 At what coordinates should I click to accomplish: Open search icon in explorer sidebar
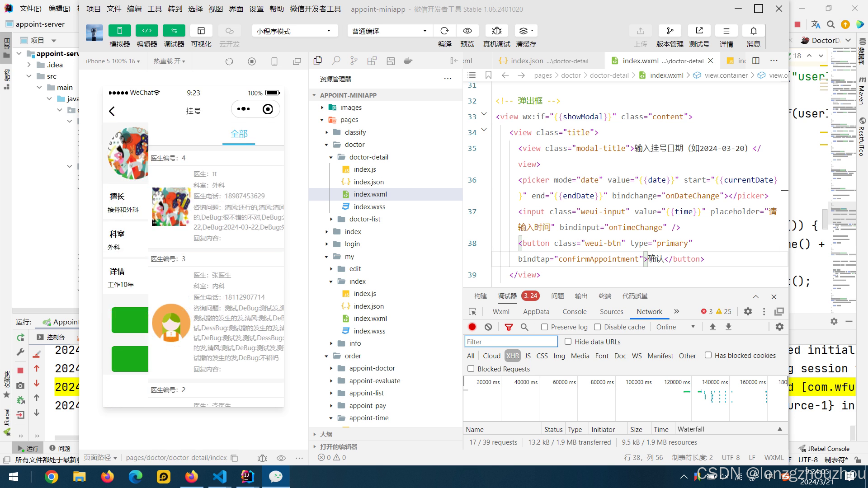pos(336,61)
